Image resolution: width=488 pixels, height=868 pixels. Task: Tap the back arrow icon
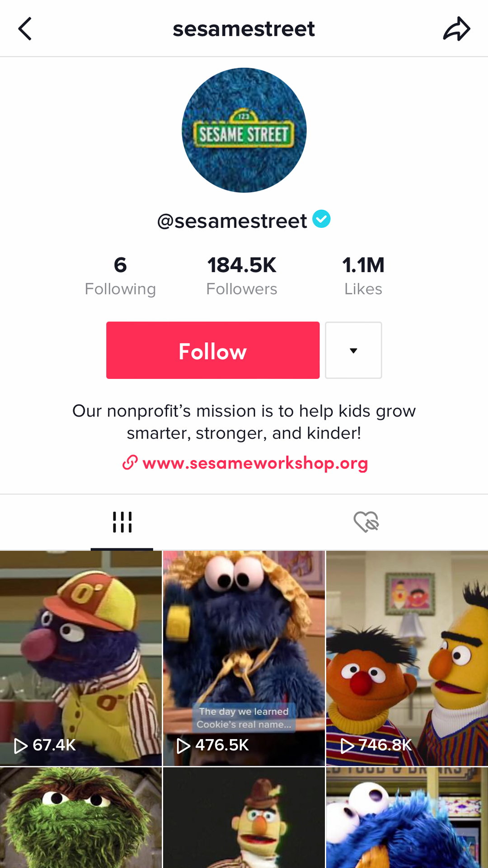coord(25,29)
